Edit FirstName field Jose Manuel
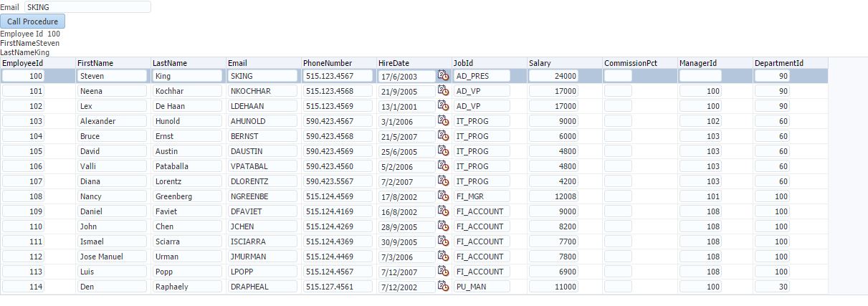The height and width of the screenshot is (306, 868). (x=112, y=257)
